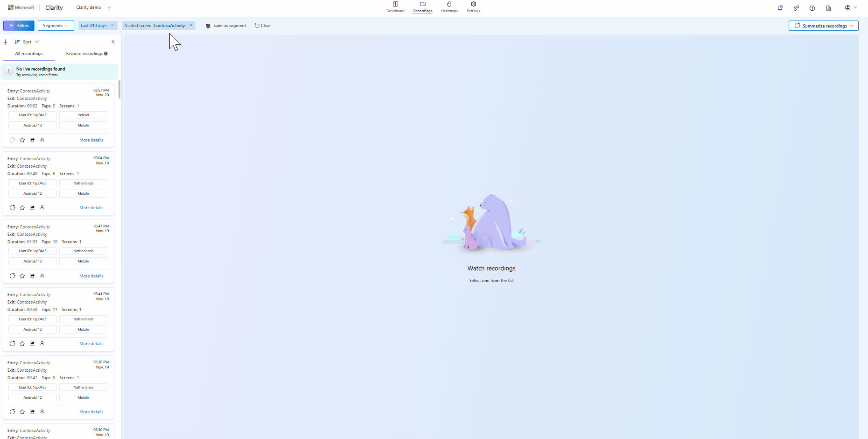This screenshot has width=868, height=439.
Task: View user of the 09:04 PM recording
Action: pos(42,207)
